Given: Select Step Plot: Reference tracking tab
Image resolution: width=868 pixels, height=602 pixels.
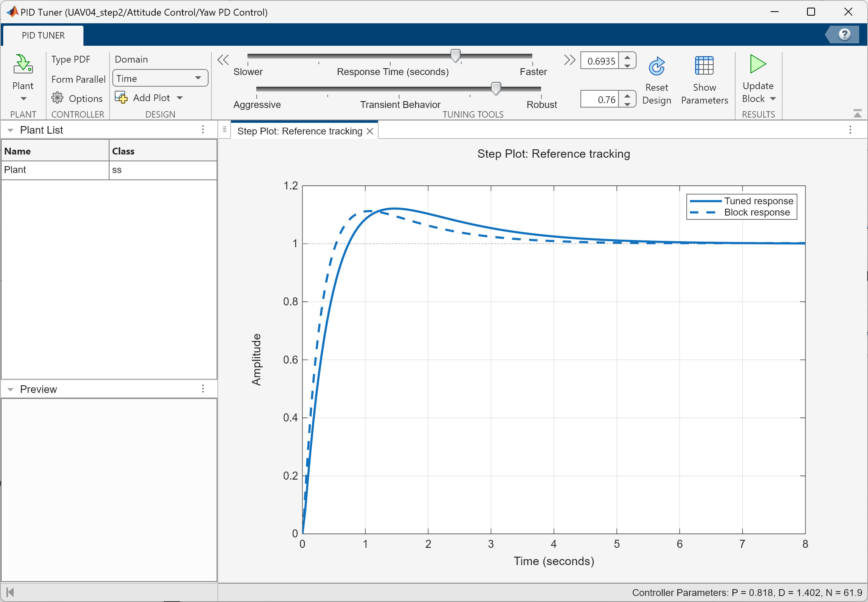Looking at the screenshot, I should tap(300, 131).
